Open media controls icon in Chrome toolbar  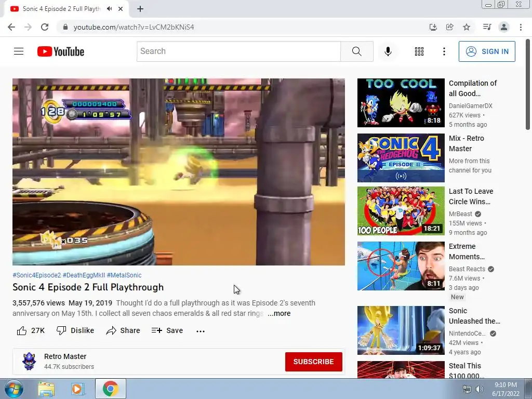[x=487, y=27]
